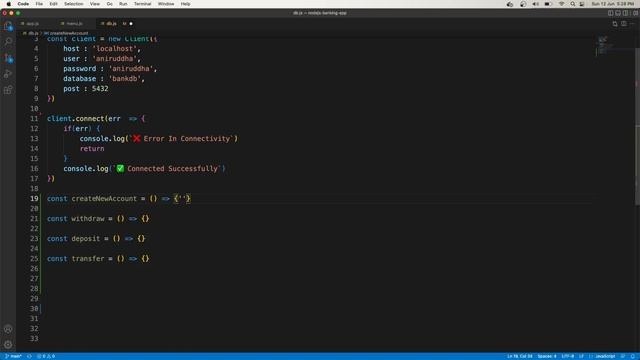This screenshot has height=360, width=640.
Task: Change the UTF-8 encoding setting
Action: pyautogui.click(x=568, y=356)
